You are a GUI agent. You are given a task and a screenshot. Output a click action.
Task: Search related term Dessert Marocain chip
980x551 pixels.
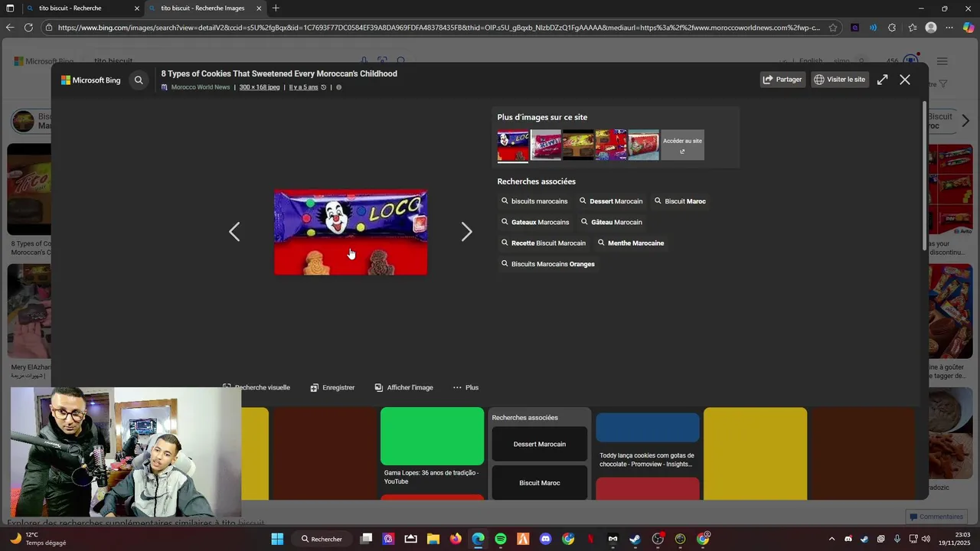pyautogui.click(x=611, y=201)
